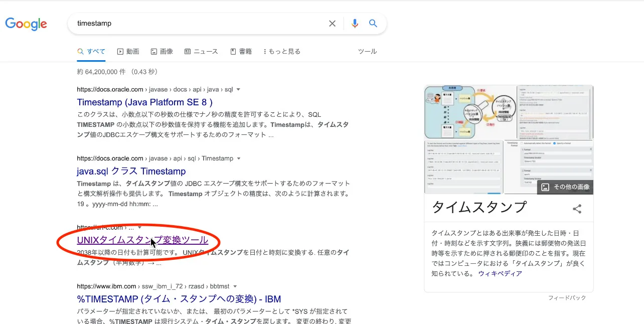Viewport: 644px width, 324px height.
Task: Open top-right log text thumbnail image
Action: 555,112
